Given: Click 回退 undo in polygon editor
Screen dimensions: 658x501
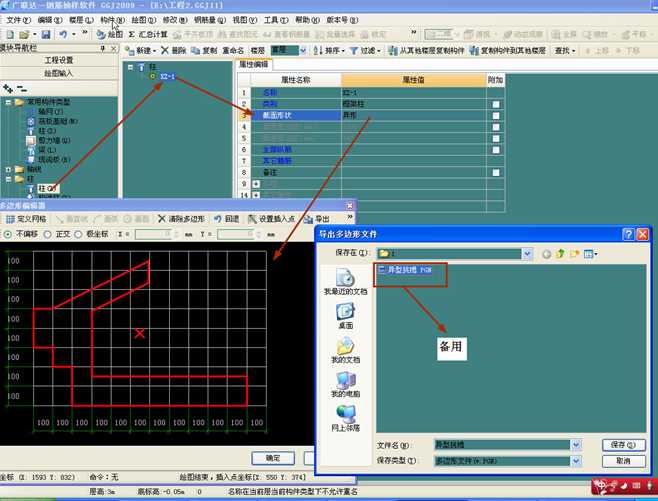Looking at the screenshot, I should click(x=227, y=219).
